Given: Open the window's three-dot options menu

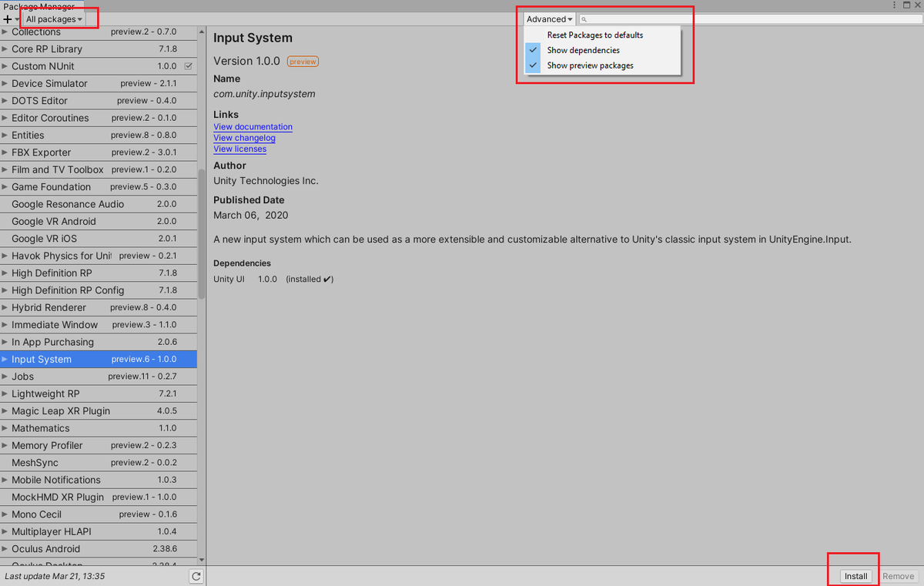Looking at the screenshot, I should click(895, 5).
